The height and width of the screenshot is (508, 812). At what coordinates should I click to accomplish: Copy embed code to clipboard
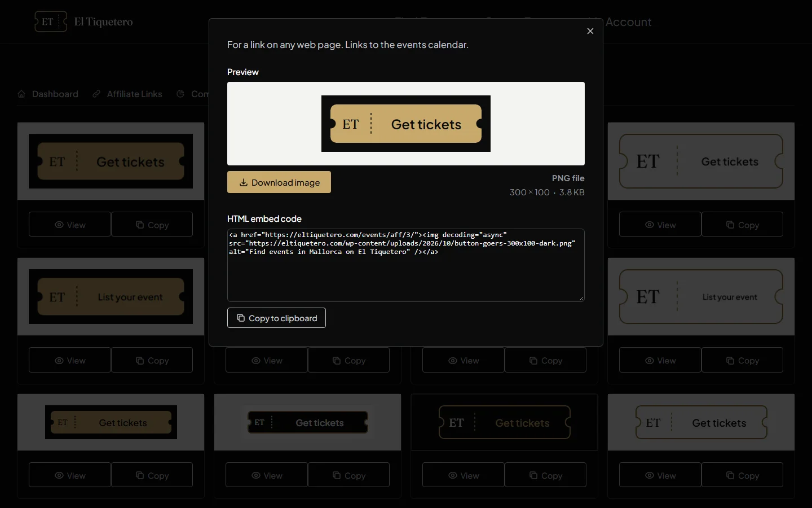[x=276, y=318]
